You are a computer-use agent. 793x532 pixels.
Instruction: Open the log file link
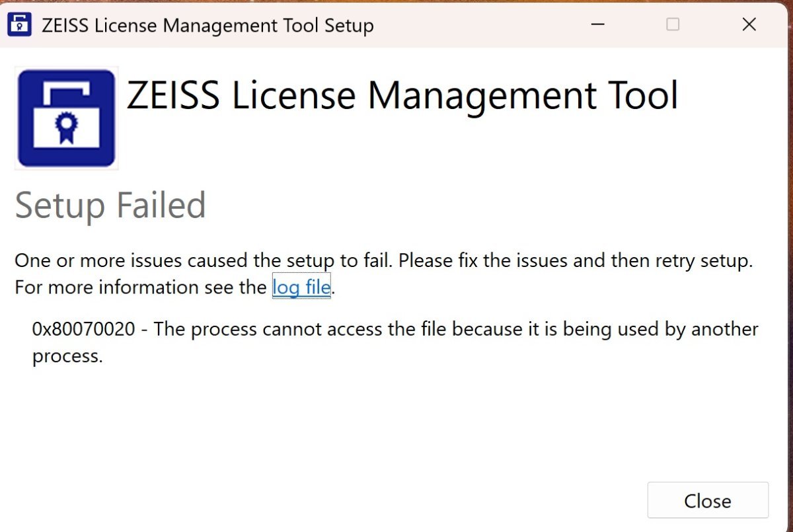301,287
